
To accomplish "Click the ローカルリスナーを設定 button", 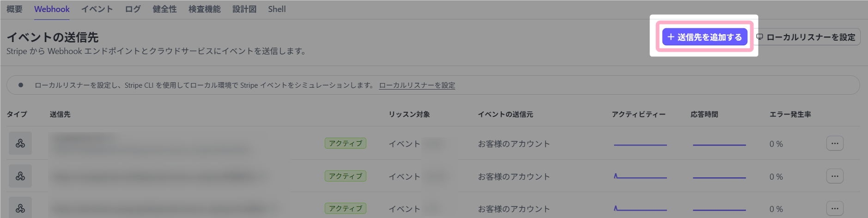I will [x=807, y=37].
